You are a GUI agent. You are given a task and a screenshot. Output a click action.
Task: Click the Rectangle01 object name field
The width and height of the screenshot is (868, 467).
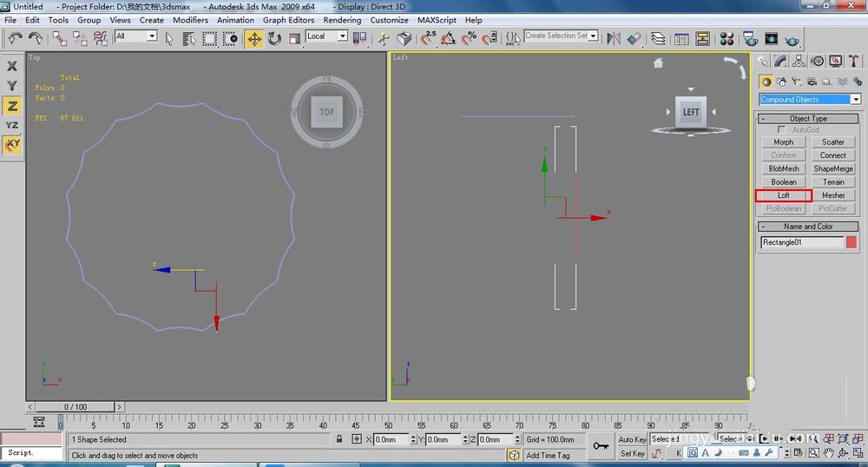tap(802, 242)
